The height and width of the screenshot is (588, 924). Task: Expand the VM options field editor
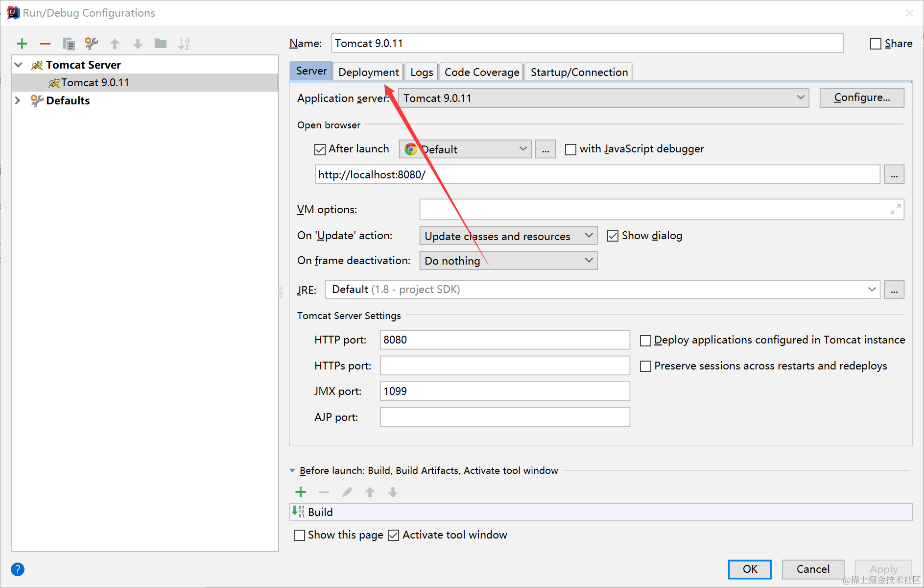pyautogui.click(x=895, y=210)
